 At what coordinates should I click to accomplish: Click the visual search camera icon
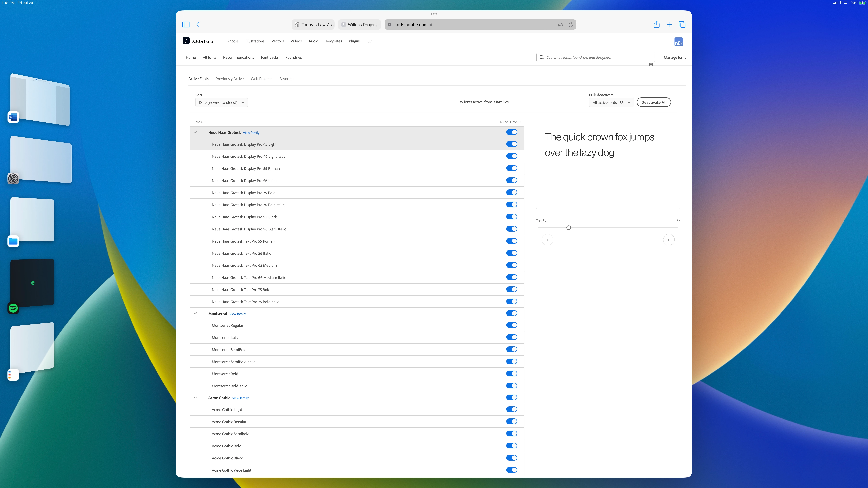click(x=651, y=64)
